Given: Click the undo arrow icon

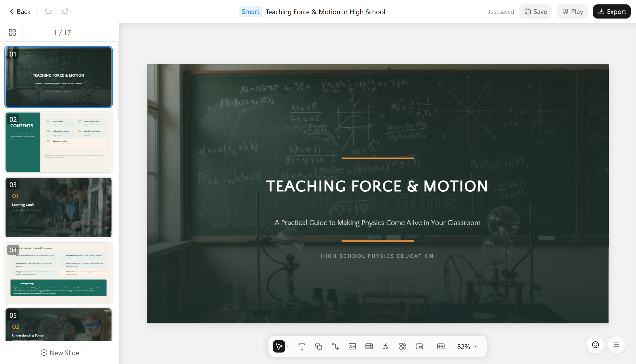Looking at the screenshot, I should click(x=48, y=11).
